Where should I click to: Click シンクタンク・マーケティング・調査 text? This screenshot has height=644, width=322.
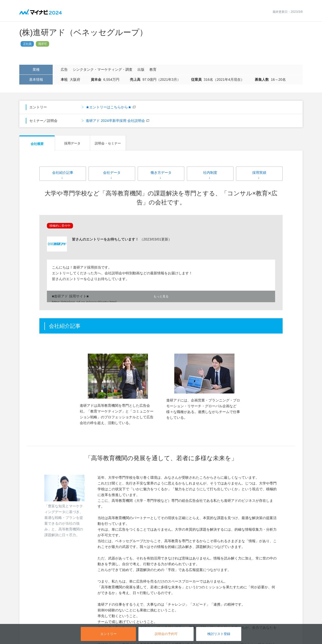103,69
